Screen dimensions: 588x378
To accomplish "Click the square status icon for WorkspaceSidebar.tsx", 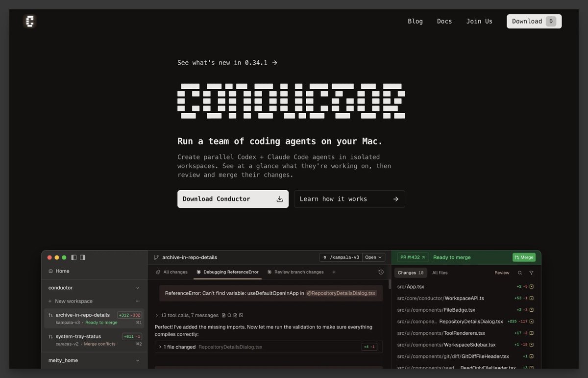I will 531,345.
